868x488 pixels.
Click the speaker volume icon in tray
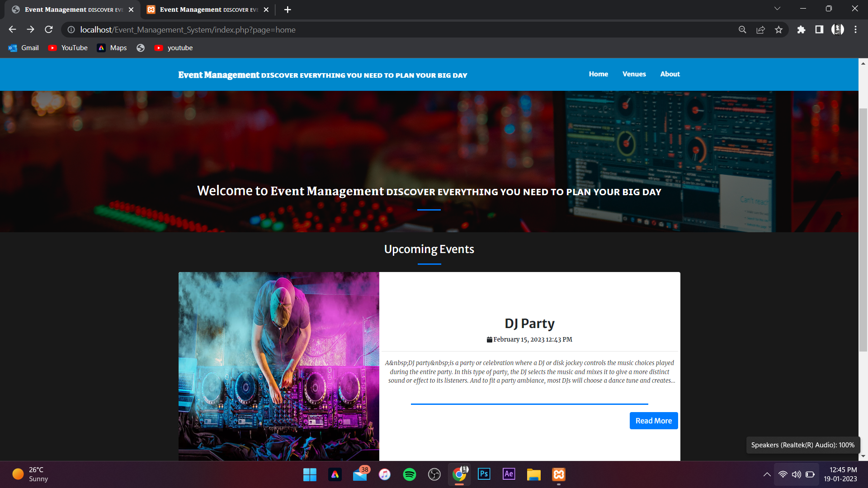[797, 474]
